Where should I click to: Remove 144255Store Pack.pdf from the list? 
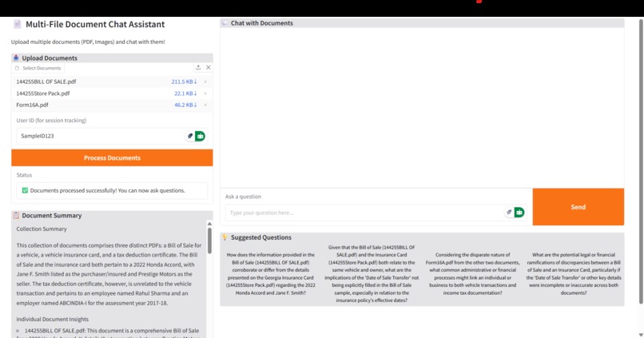pos(205,93)
